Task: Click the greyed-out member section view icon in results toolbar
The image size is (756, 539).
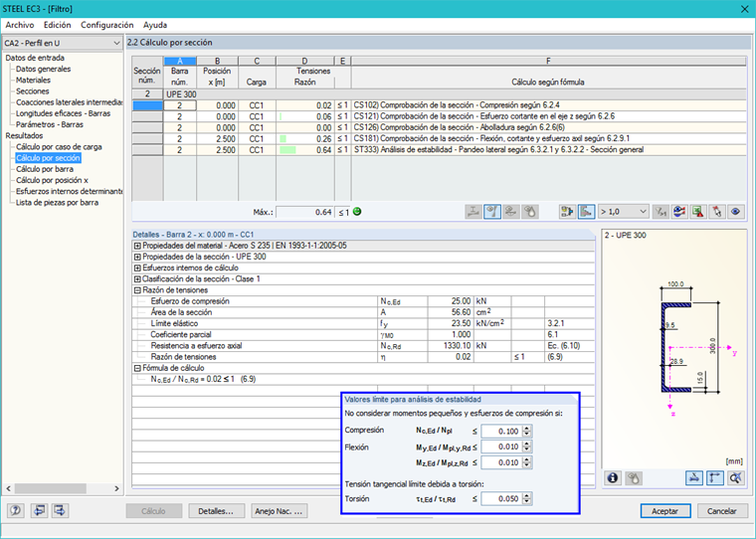Action: coord(473,212)
